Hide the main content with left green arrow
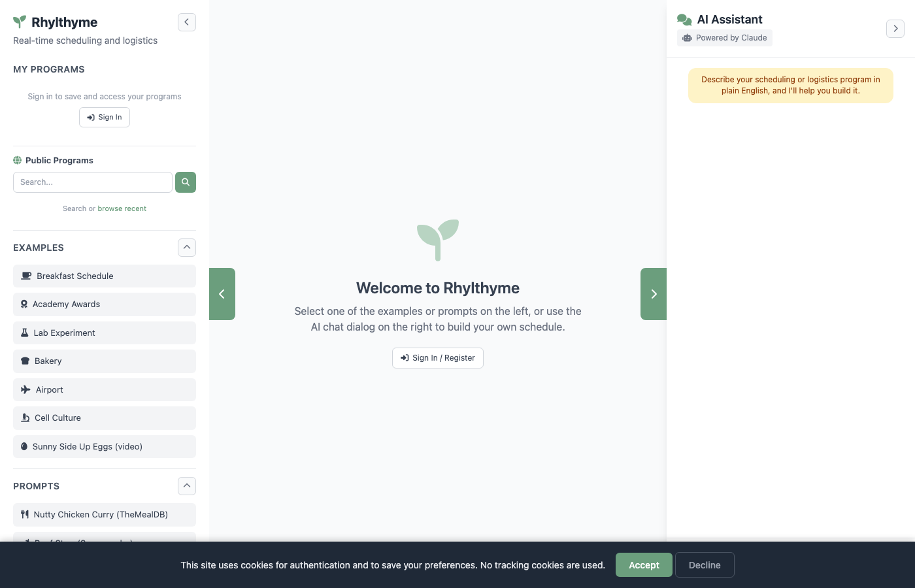Screen dimensions: 915x588 (x=222, y=294)
